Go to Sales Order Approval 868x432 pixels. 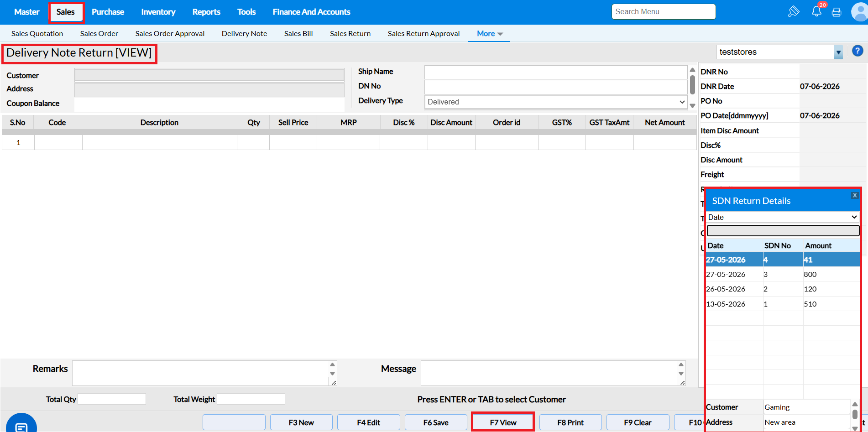[x=170, y=33]
